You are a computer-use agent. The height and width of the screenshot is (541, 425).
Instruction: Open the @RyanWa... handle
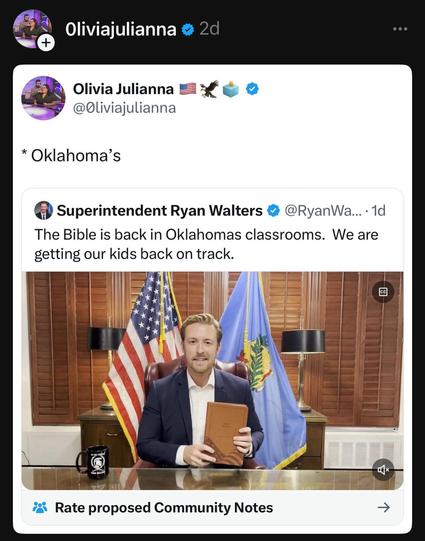[323, 210]
